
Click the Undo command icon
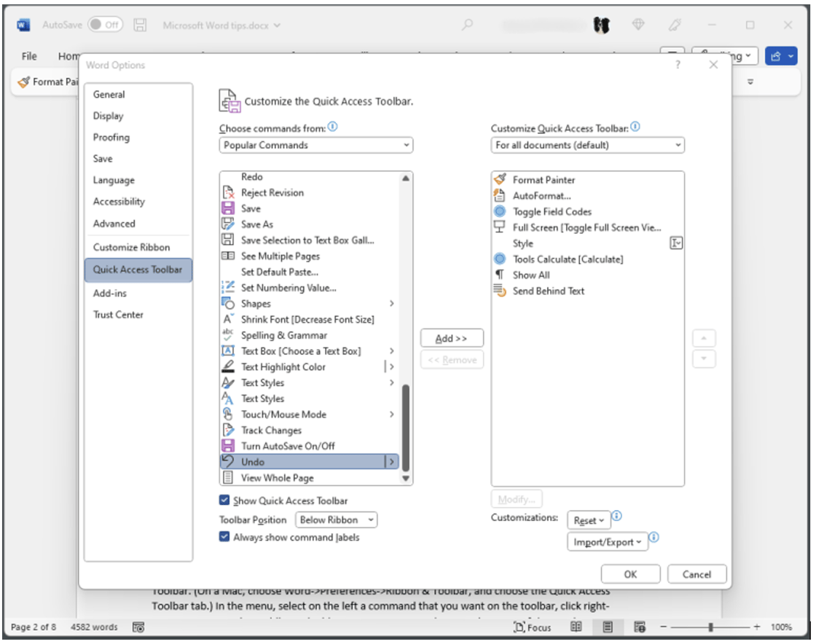tap(228, 461)
